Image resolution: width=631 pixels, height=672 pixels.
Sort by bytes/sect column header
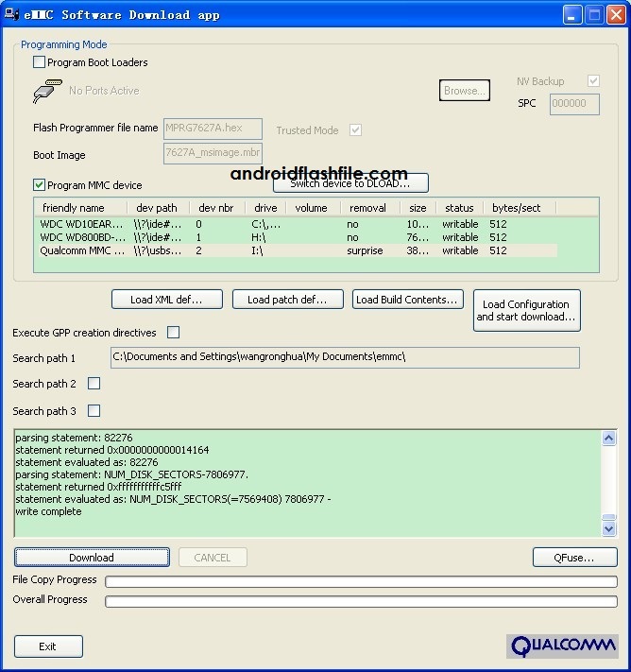(520, 208)
